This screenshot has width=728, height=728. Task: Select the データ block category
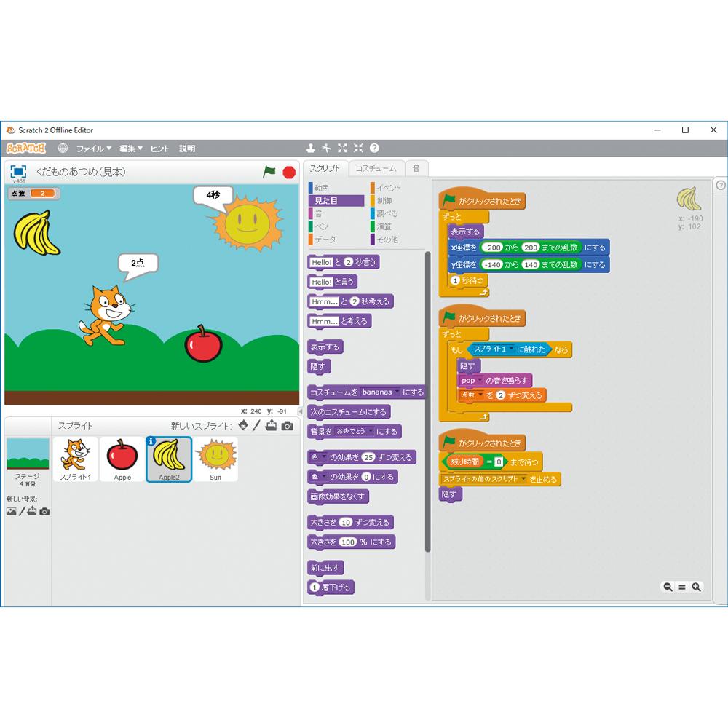(336, 240)
